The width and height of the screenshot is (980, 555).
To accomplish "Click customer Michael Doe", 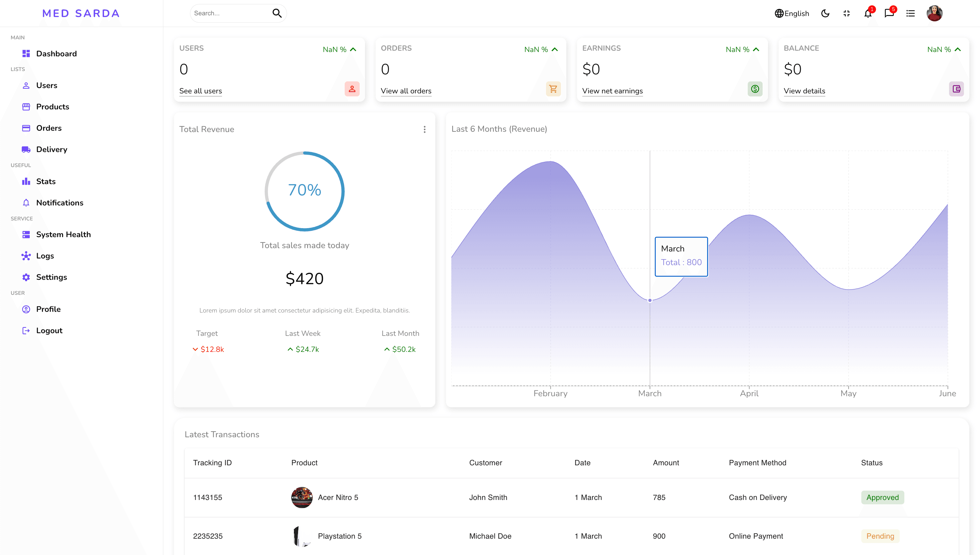I will [x=490, y=536].
